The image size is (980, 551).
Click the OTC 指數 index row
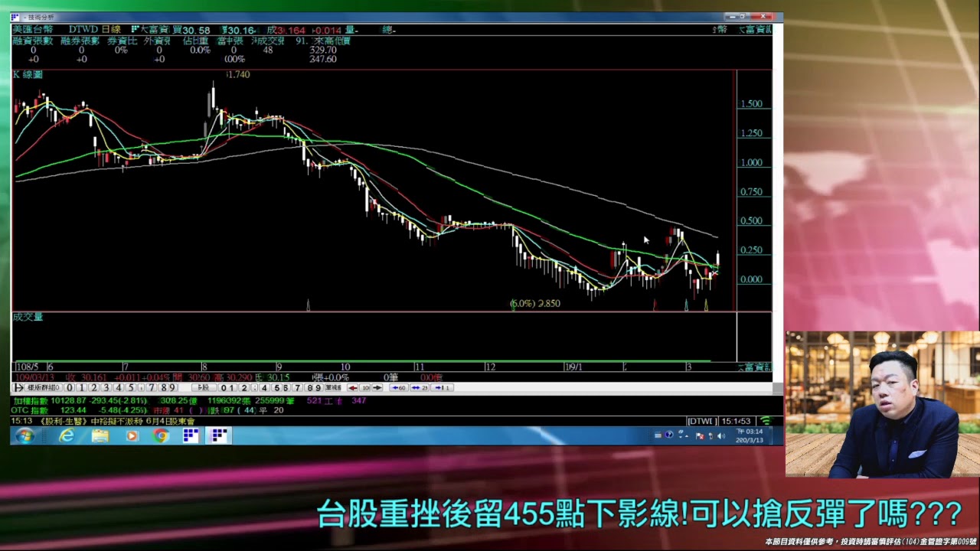(148, 410)
